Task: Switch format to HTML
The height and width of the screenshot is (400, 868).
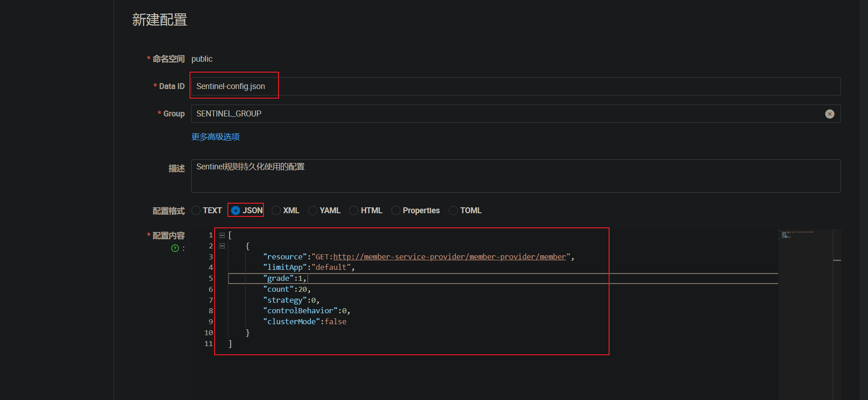Action: pyautogui.click(x=354, y=211)
